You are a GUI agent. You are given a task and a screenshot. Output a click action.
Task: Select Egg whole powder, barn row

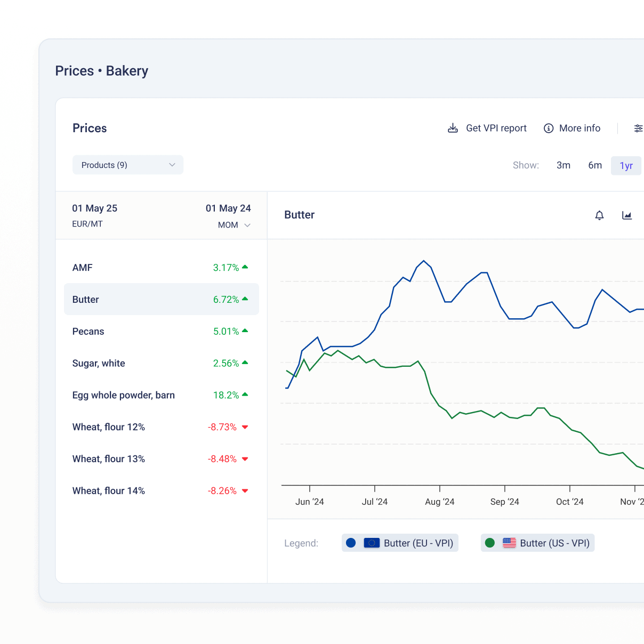coord(161,395)
